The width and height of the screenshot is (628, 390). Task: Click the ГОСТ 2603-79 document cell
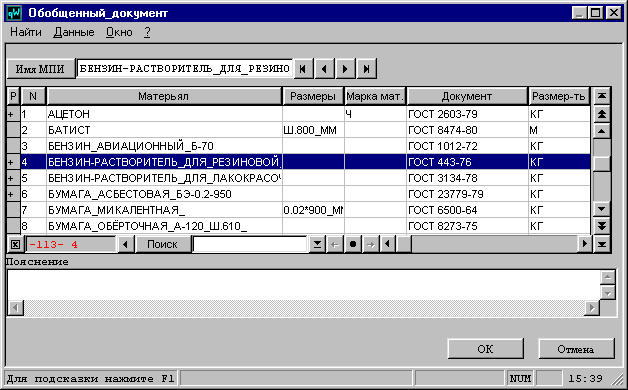(x=467, y=115)
